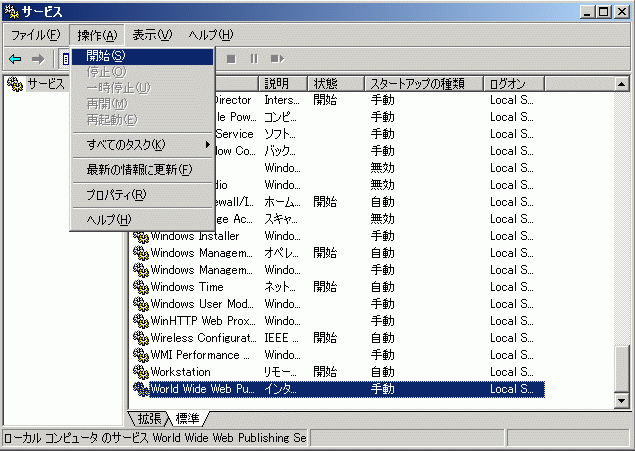
Task: Click 手動 startup type of WMI Performance
Action: 383,355
